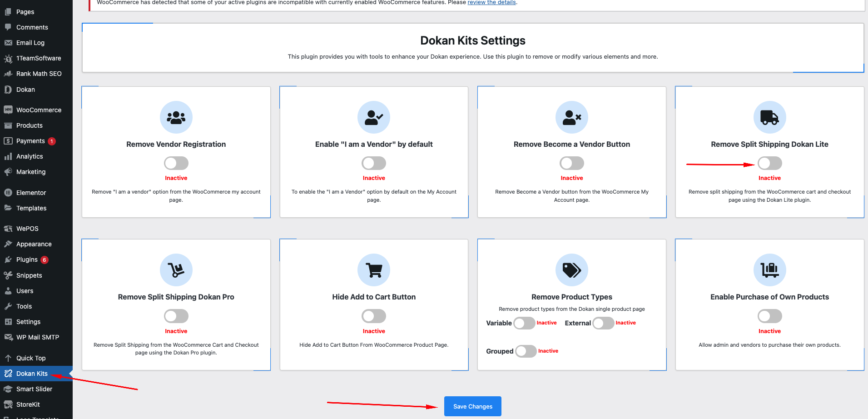Screen dimensions: 868x419
Task: Click the Analytics bar chart icon
Action: tap(8, 156)
